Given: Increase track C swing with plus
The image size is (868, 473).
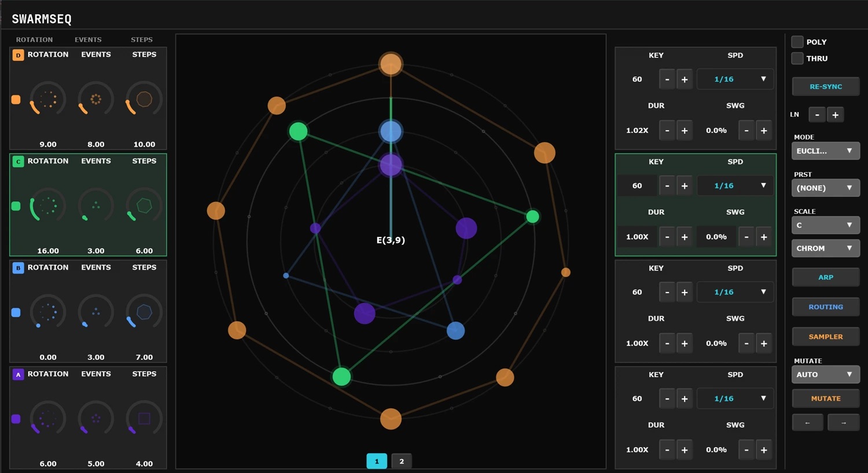Looking at the screenshot, I should [x=764, y=237].
